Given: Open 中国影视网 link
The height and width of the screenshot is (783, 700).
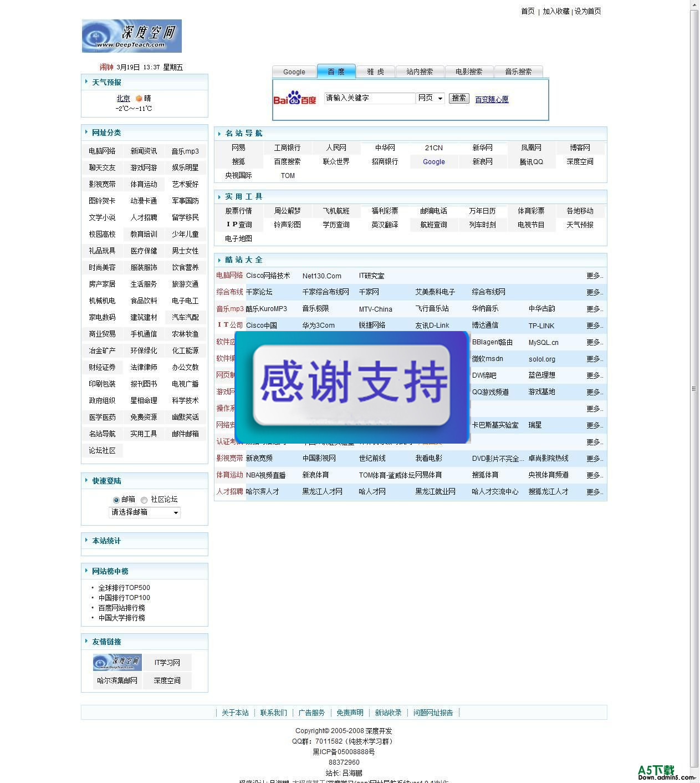Looking at the screenshot, I should click(319, 459).
